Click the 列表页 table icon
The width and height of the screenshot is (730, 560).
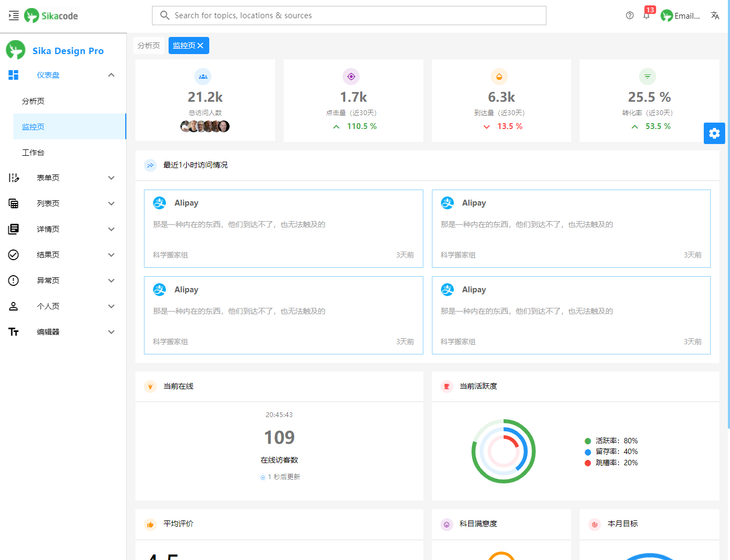(x=14, y=203)
